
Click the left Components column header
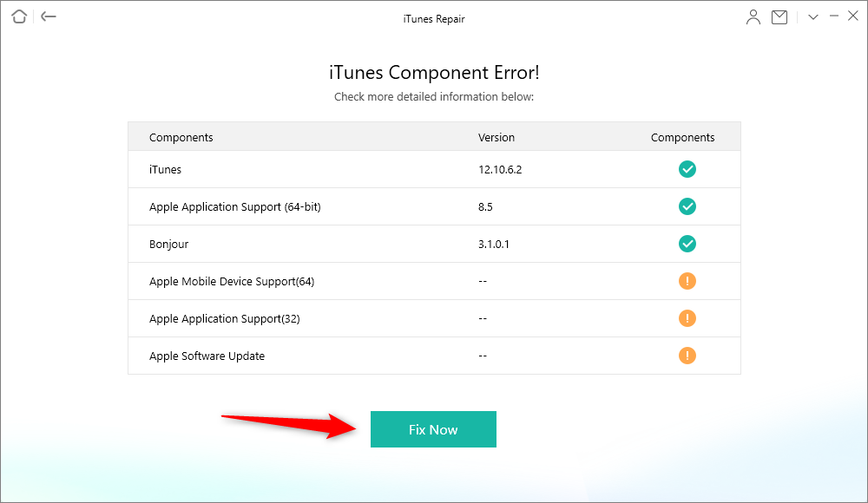(x=181, y=137)
